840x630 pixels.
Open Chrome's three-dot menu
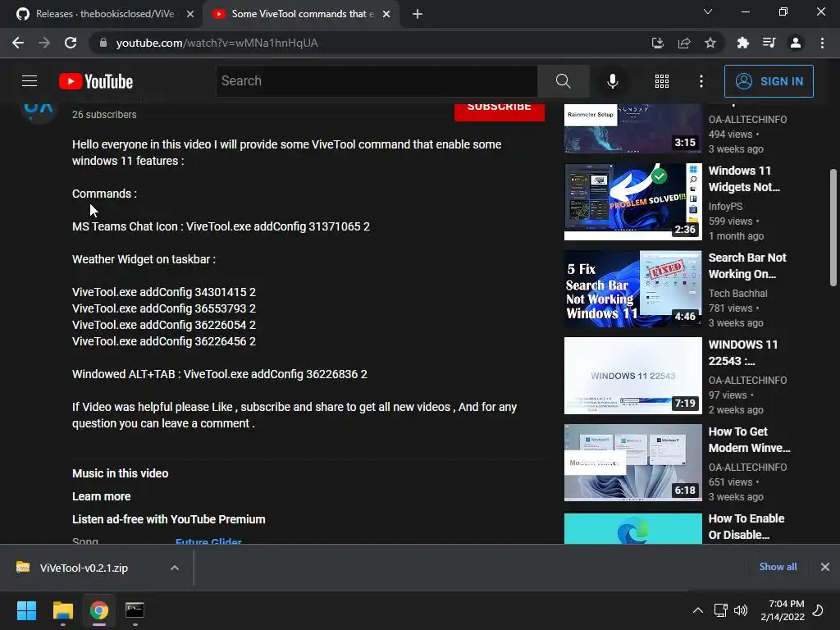click(x=822, y=43)
